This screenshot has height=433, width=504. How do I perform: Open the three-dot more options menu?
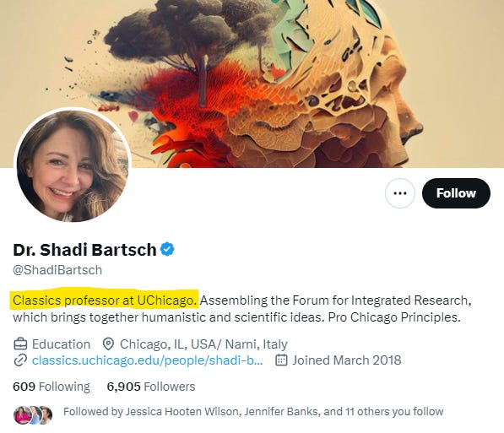tap(400, 193)
